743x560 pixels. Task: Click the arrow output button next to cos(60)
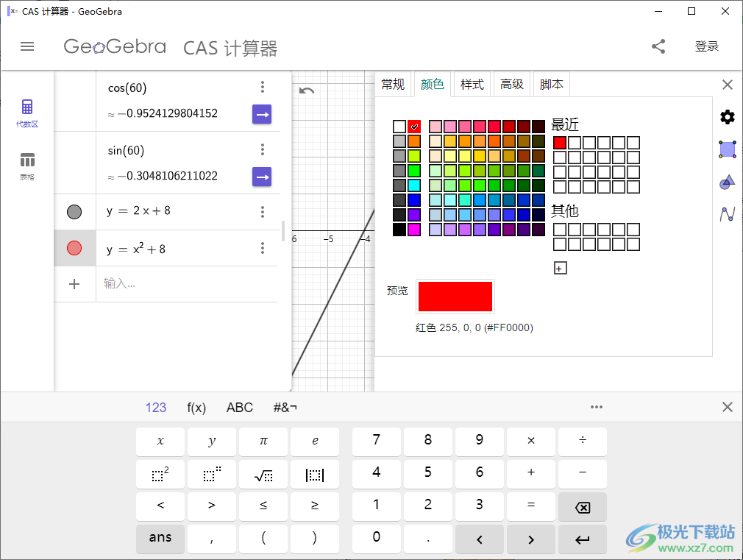[x=262, y=114]
